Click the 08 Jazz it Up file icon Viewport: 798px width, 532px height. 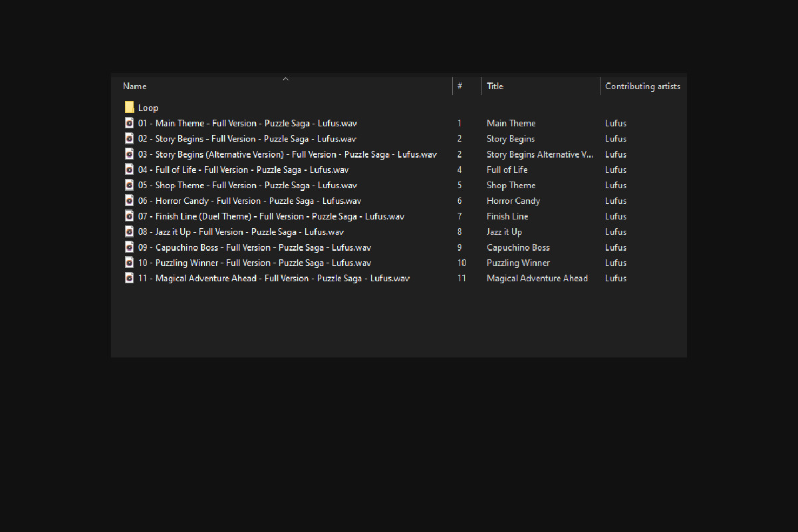point(129,231)
